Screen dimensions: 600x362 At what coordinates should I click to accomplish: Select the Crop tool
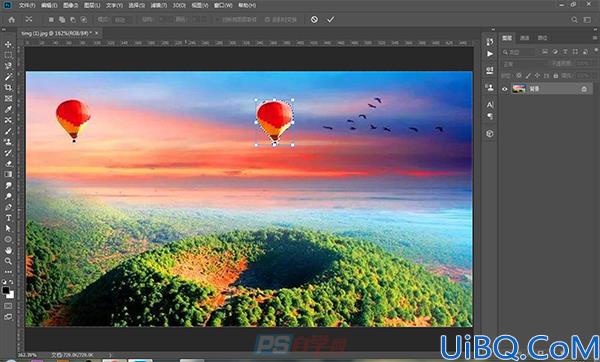8,88
